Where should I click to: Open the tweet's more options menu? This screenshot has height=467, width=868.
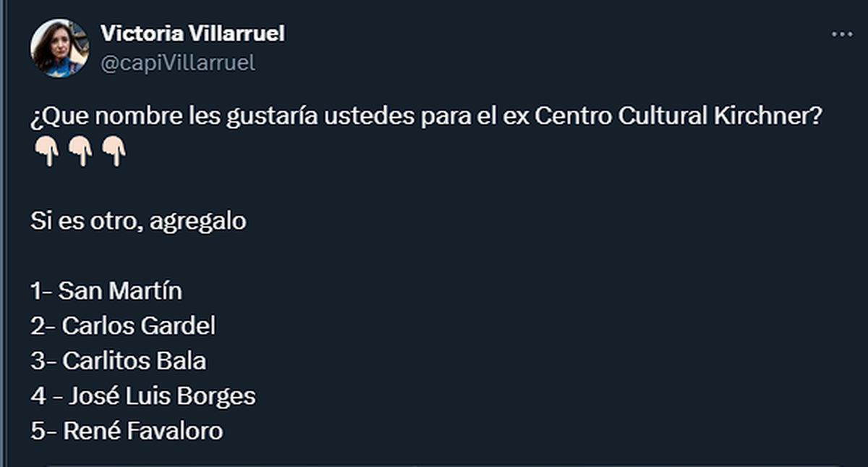842,35
